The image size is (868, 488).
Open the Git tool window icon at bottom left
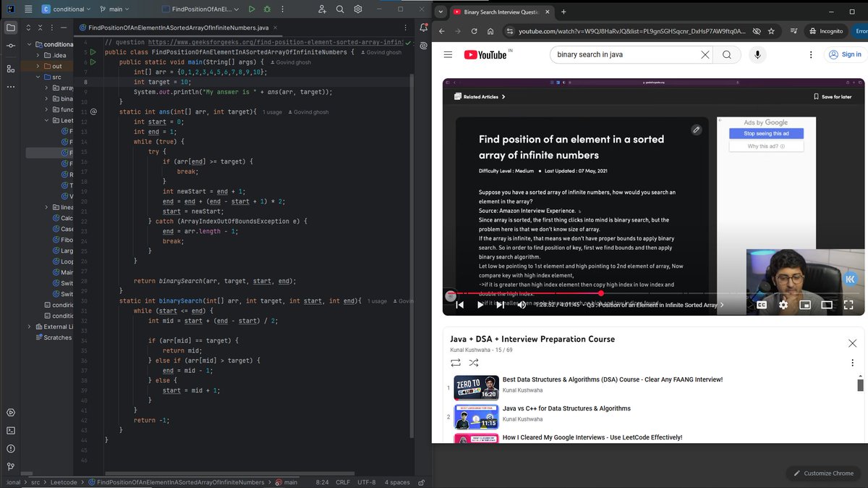(x=10, y=466)
